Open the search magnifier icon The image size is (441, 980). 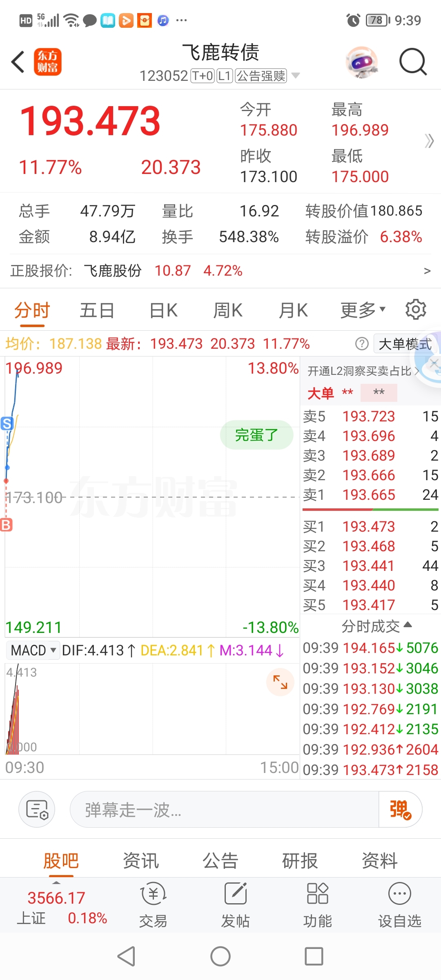click(x=413, y=62)
